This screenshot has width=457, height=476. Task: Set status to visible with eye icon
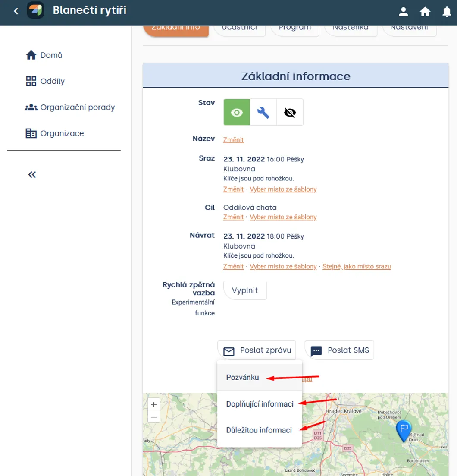[237, 112]
